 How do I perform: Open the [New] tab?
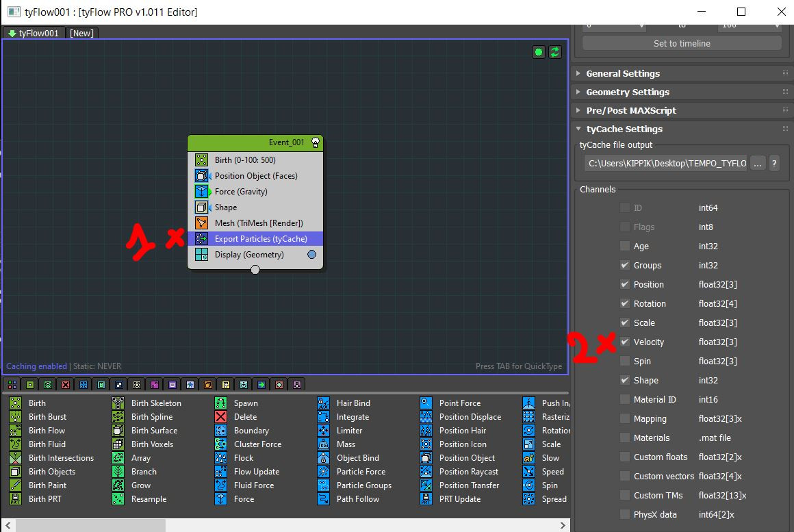(x=81, y=33)
